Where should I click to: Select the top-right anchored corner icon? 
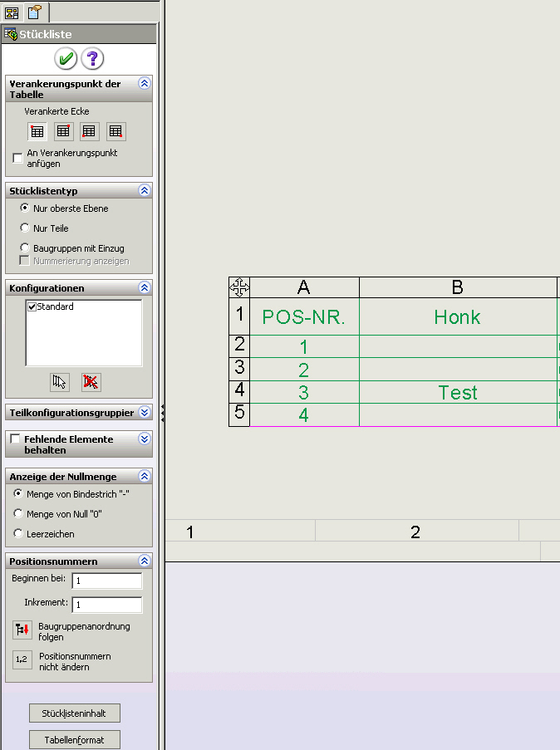click(63, 131)
